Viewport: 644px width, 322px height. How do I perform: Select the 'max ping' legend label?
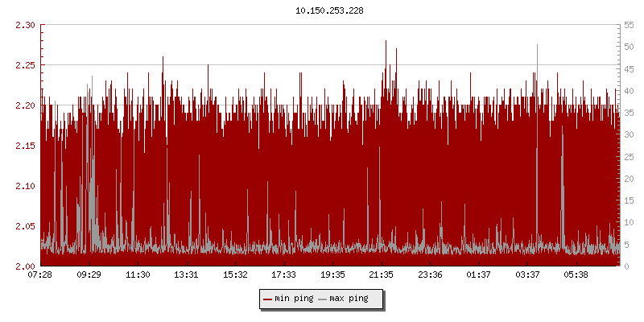349,299
